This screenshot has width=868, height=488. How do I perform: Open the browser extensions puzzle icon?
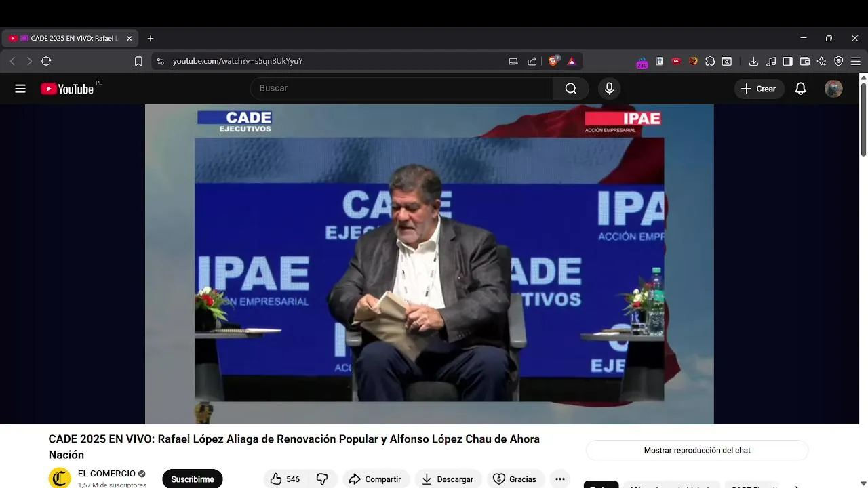coord(710,61)
